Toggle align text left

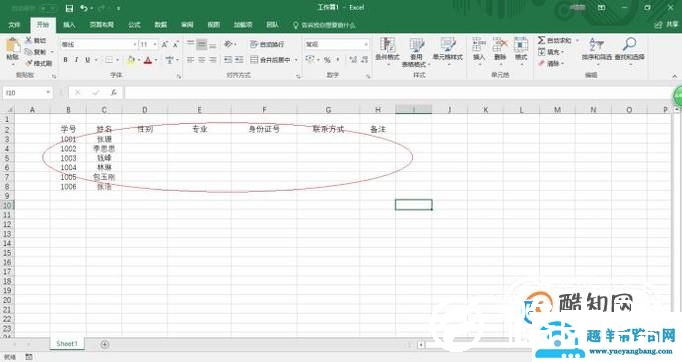[190, 60]
